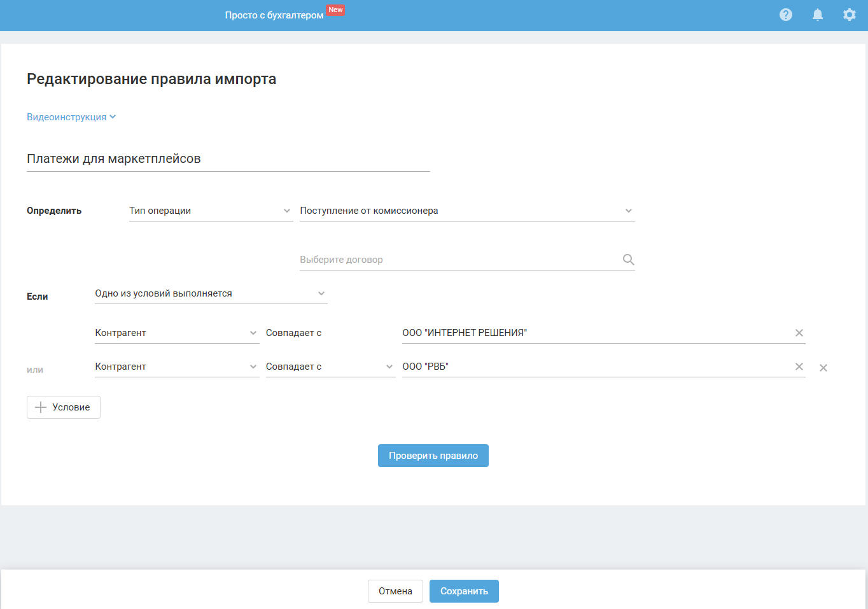Open the settings gear icon
Viewport: 868px width, 609px height.
click(x=850, y=15)
